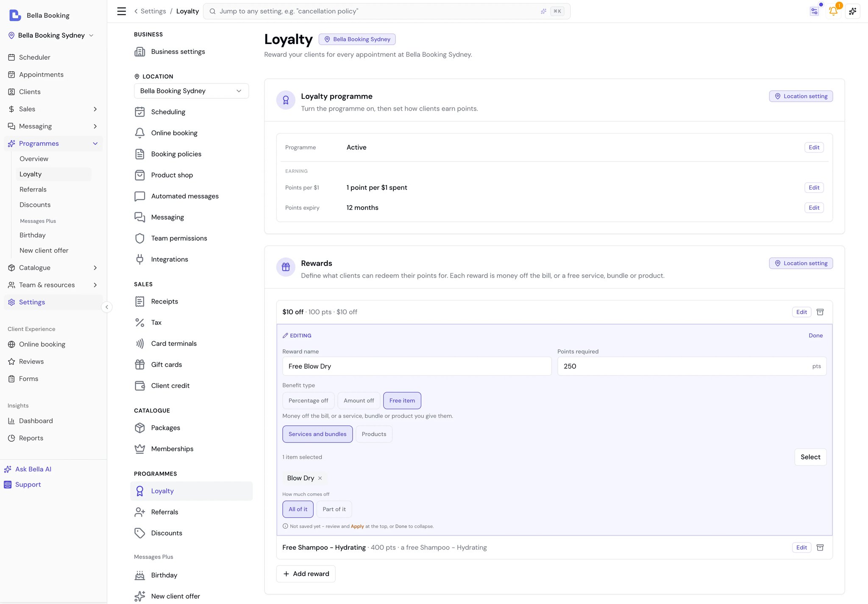Click Add reward button
The width and height of the screenshot is (868, 604).
(306, 574)
